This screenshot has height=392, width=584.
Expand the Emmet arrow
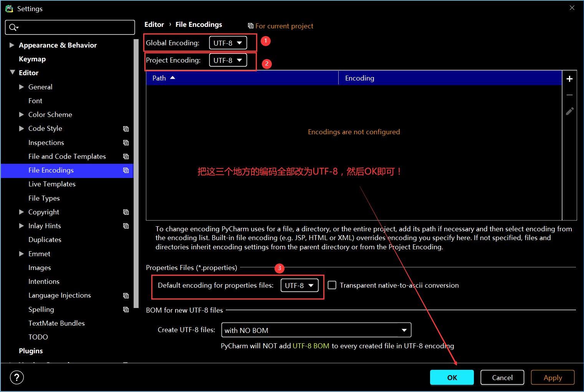click(22, 254)
